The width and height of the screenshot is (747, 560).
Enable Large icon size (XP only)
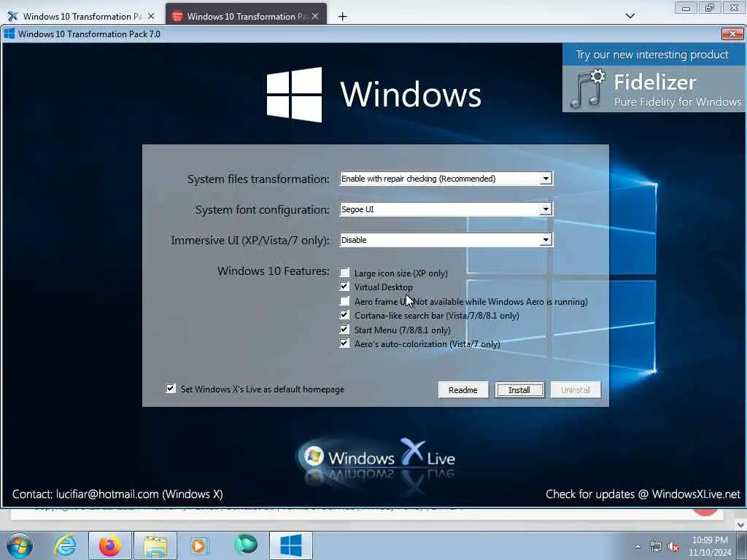[344, 273]
